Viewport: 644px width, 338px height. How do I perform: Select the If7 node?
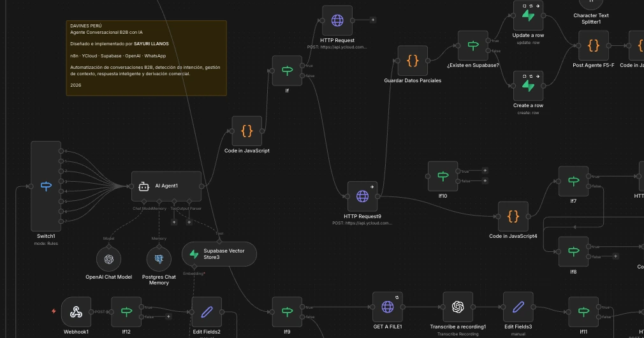[573, 181]
